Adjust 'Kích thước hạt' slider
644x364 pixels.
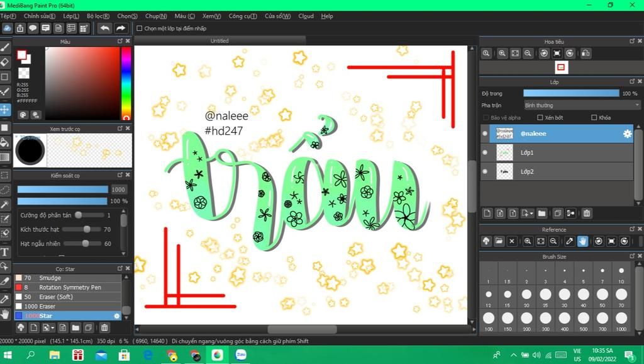coord(82,229)
